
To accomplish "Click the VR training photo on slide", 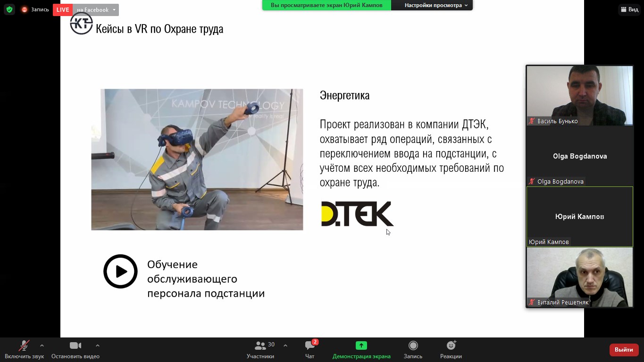I will tap(197, 160).
